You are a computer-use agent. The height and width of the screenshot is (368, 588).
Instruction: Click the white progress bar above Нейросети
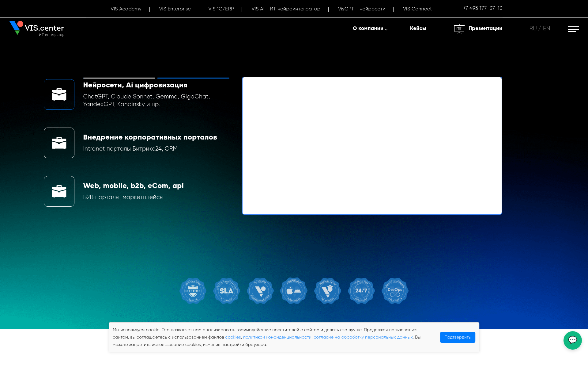[x=119, y=78]
